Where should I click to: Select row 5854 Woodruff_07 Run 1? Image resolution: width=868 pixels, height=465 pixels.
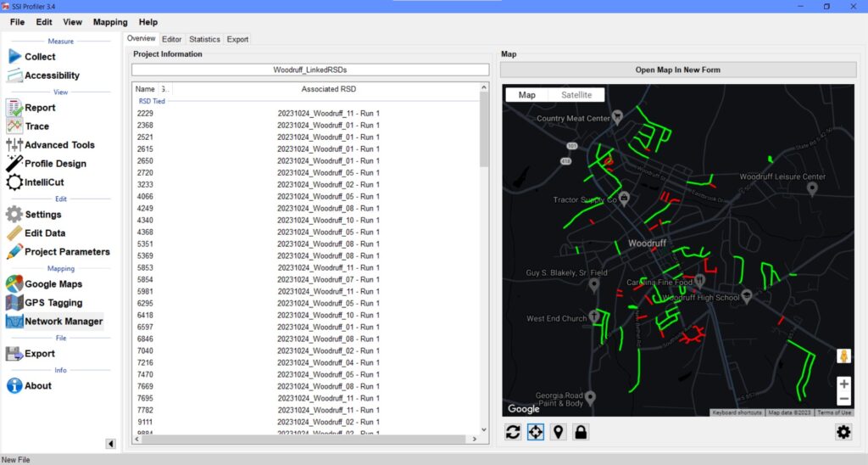[x=305, y=279]
